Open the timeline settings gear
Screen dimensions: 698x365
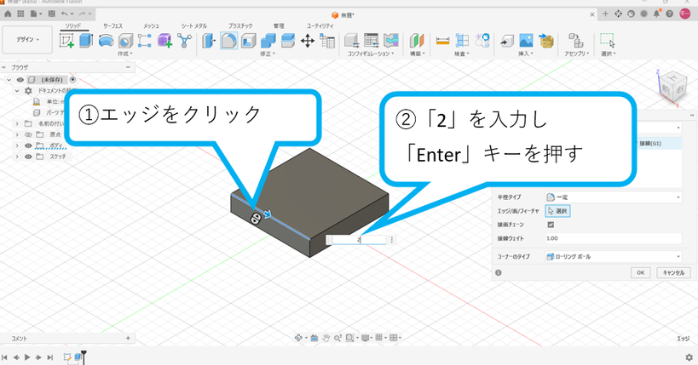(x=689, y=357)
